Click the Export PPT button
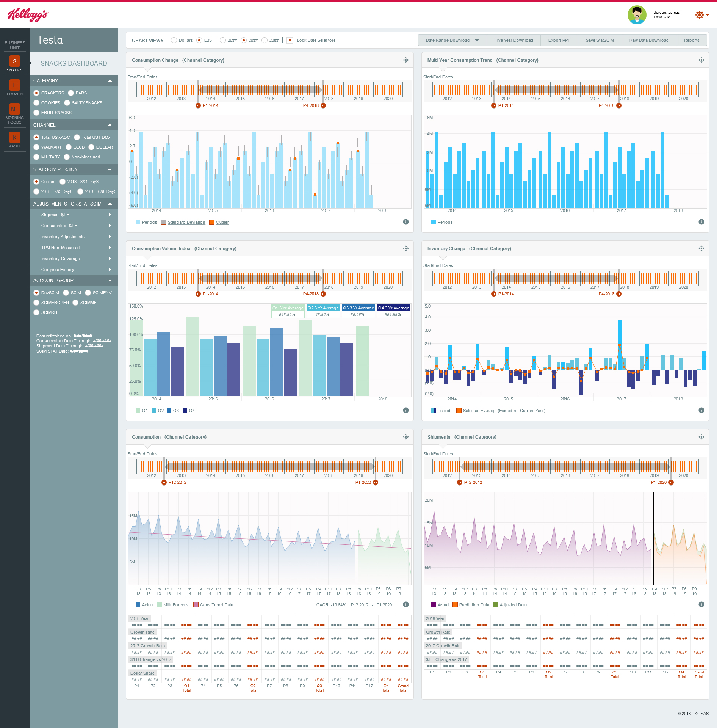Image resolution: width=717 pixels, height=728 pixels. coord(559,40)
